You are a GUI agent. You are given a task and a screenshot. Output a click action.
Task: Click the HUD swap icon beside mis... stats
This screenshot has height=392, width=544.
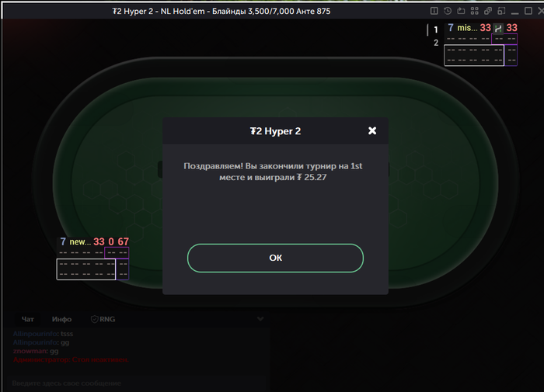pos(499,29)
